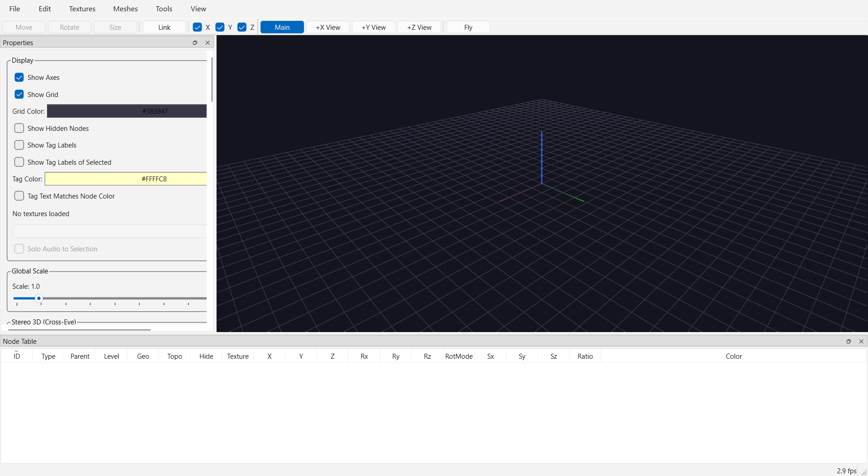Open the Meshes menu

(125, 9)
